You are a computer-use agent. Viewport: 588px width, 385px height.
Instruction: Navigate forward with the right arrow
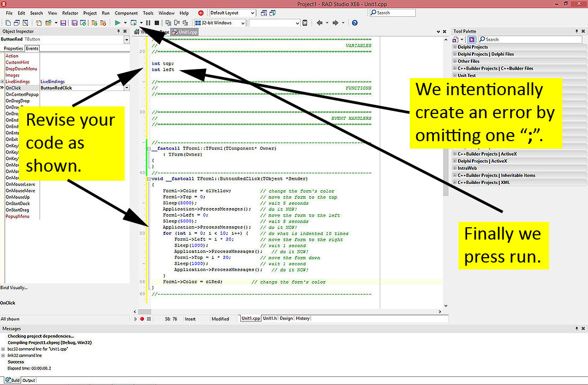335,23
